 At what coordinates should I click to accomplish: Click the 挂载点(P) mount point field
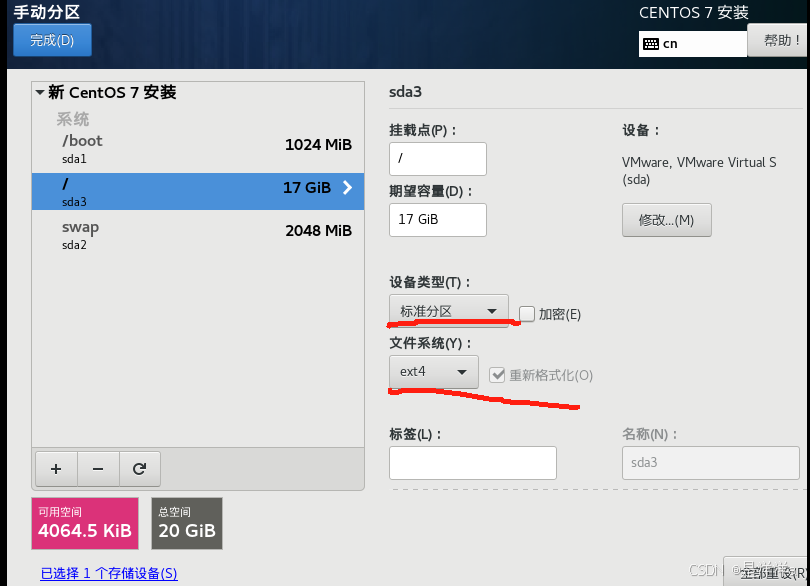(438, 159)
